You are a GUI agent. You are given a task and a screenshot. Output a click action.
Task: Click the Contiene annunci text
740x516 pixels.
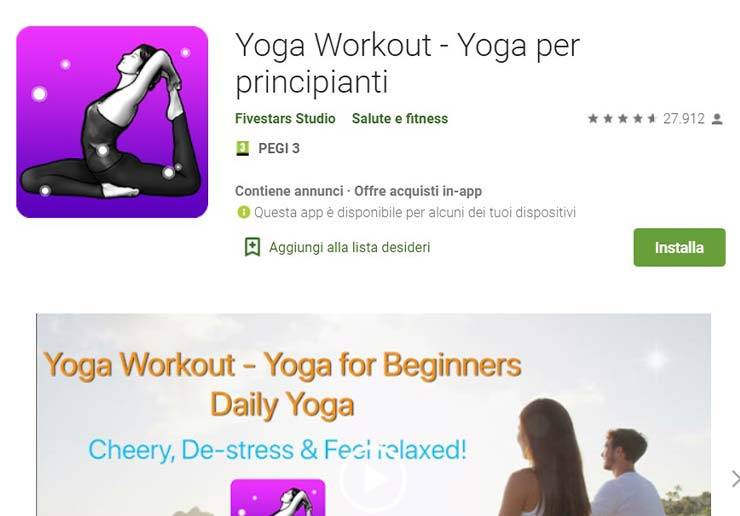(289, 191)
